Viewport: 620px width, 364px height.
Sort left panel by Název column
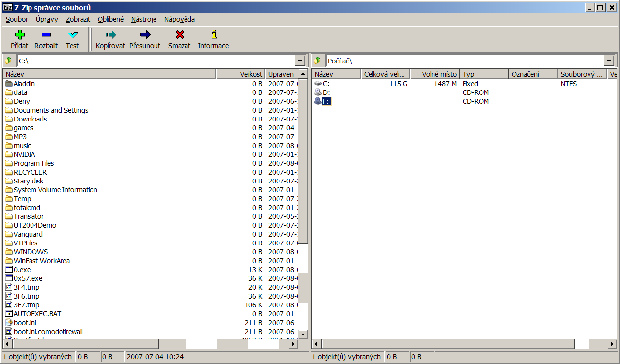109,74
